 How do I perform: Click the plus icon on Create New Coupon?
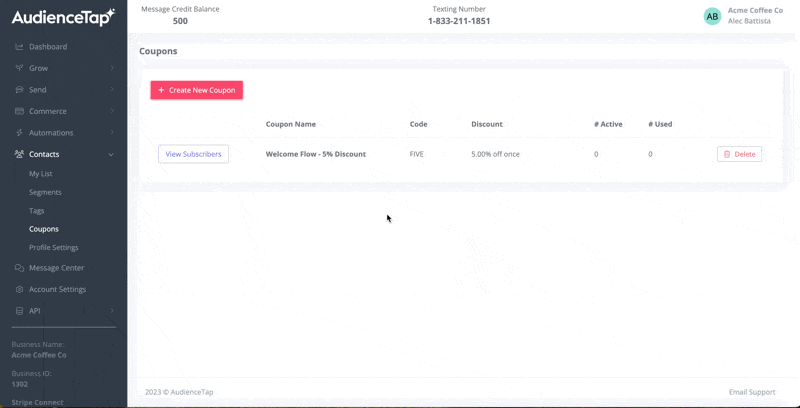tap(161, 90)
